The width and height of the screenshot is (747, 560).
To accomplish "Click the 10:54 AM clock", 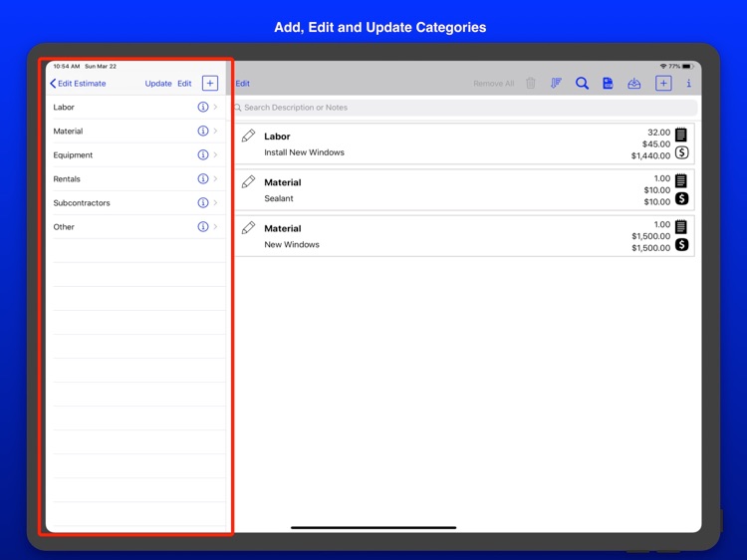I will tap(66, 66).
